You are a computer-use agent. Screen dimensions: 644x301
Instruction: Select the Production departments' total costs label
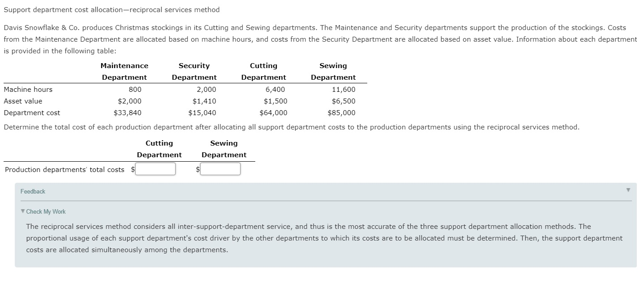click(x=65, y=169)
